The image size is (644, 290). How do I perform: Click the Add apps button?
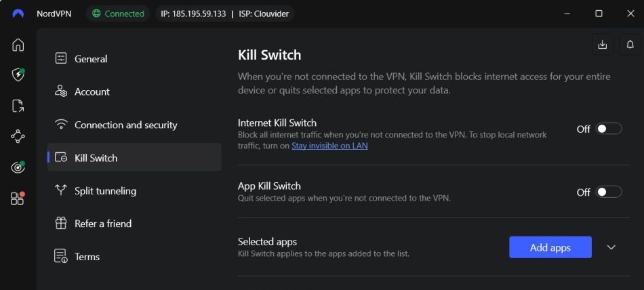click(x=550, y=247)
